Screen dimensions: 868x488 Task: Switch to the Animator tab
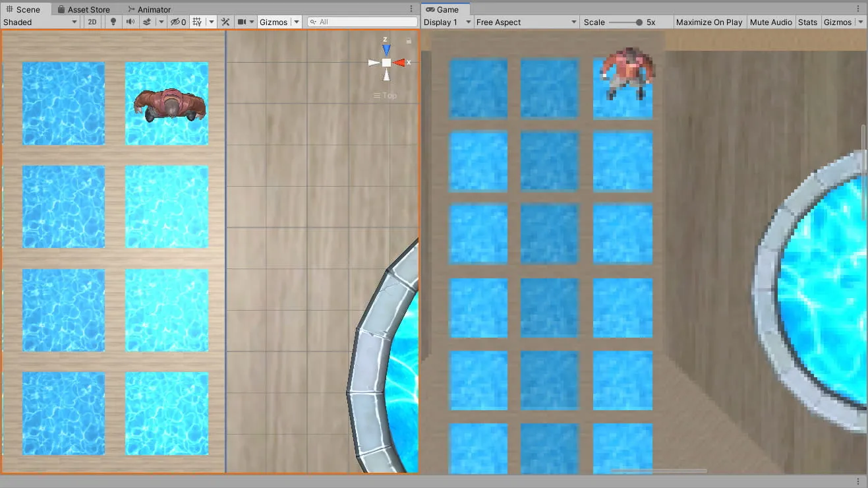click(x=150, y=9)
